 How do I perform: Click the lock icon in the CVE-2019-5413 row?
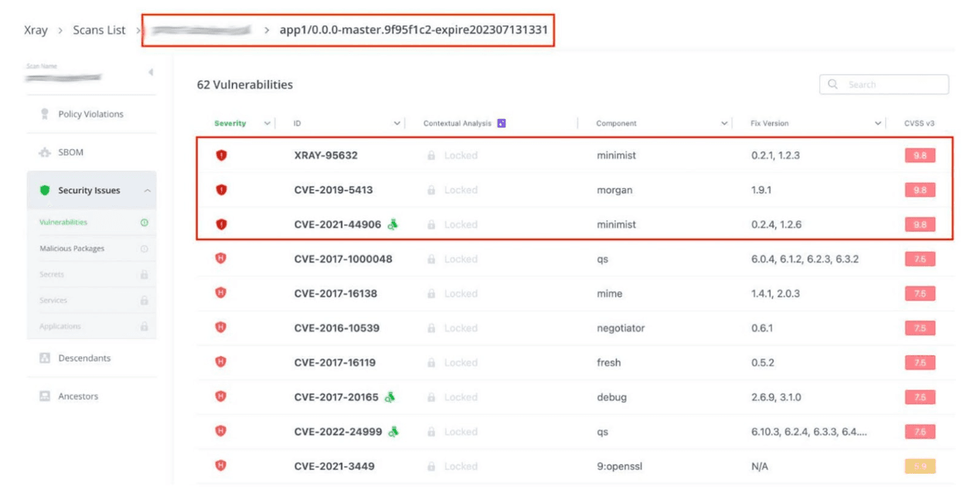tap(431, 190)
